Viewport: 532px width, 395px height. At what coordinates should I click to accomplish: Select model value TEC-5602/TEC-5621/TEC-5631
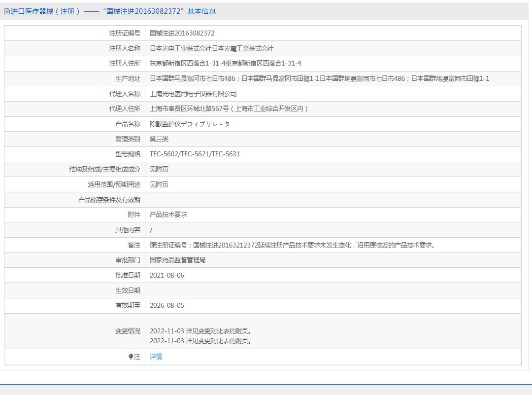click(x=195, y=154)
